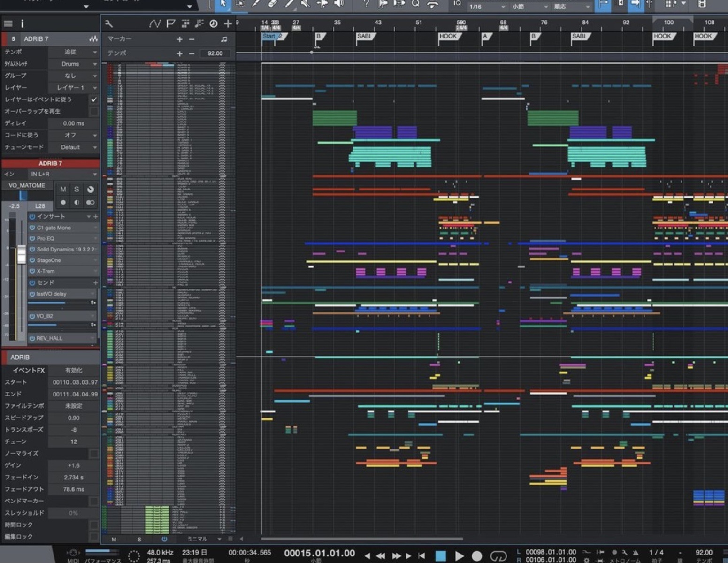The image size is (728, 563).
Task: Toggle record arm on ADRIB 7 channel
Action: coord(63,203)
